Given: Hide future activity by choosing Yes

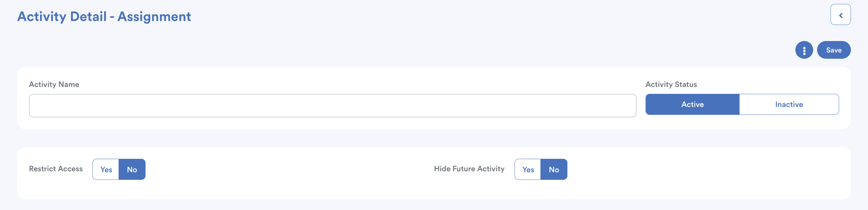Looking at the screenshot, I should [528, 170].
